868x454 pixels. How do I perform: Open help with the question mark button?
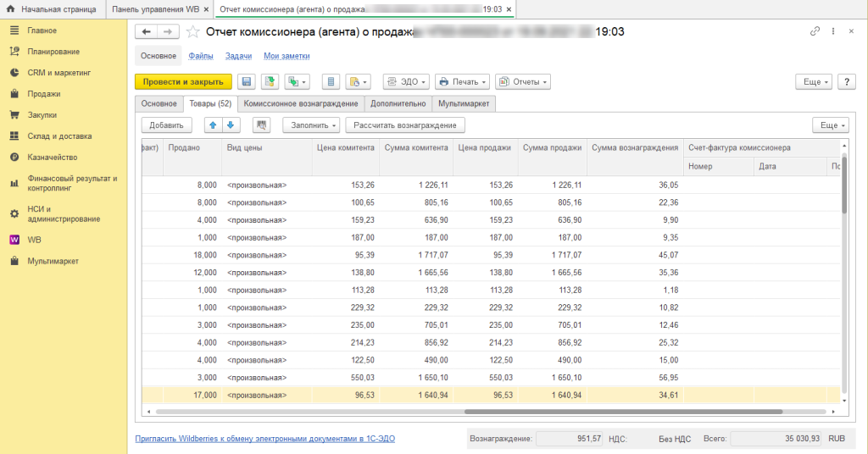click(x=846, y=82)
